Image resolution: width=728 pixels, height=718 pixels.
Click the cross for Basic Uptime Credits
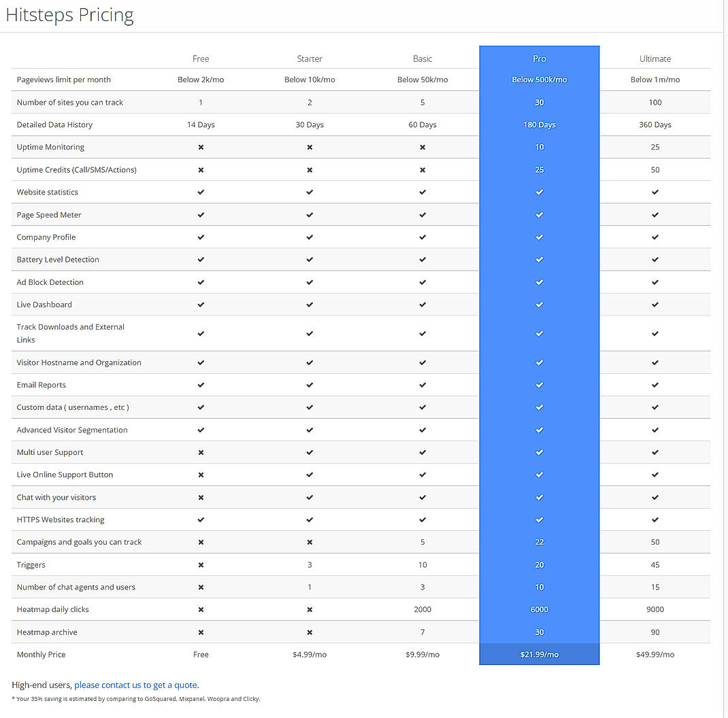tap(423, 169)
